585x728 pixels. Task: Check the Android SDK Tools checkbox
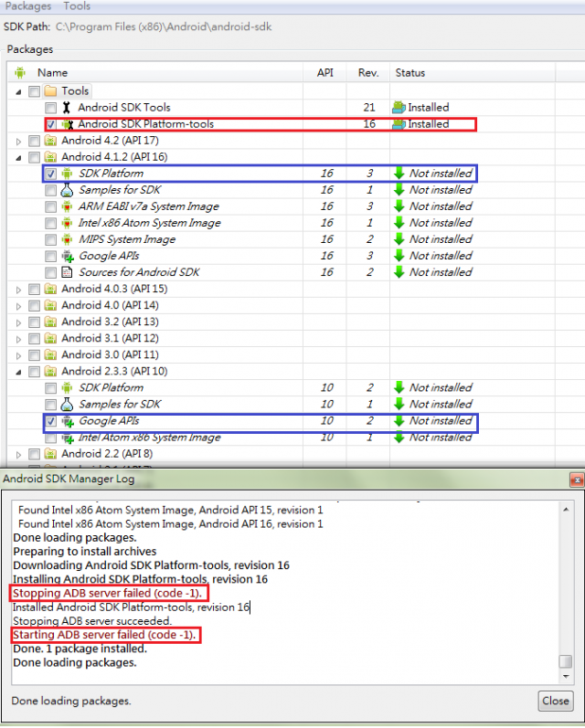point(50,108)
